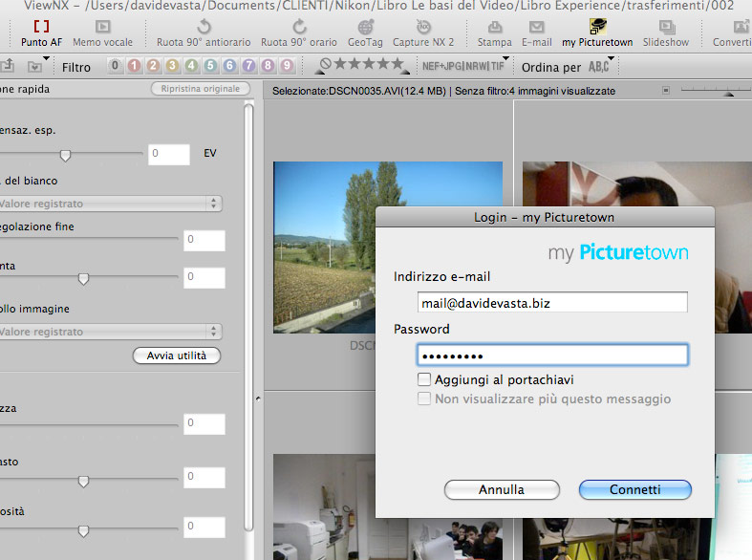Filter by yellow label 3

pyautogui.click(x=172, y=65)
